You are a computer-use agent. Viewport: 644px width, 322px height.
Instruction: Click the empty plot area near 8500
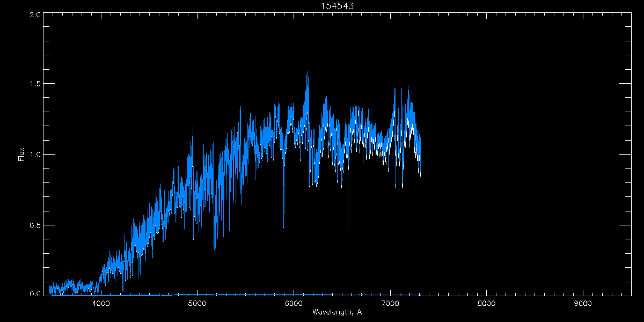coord(535,161)
